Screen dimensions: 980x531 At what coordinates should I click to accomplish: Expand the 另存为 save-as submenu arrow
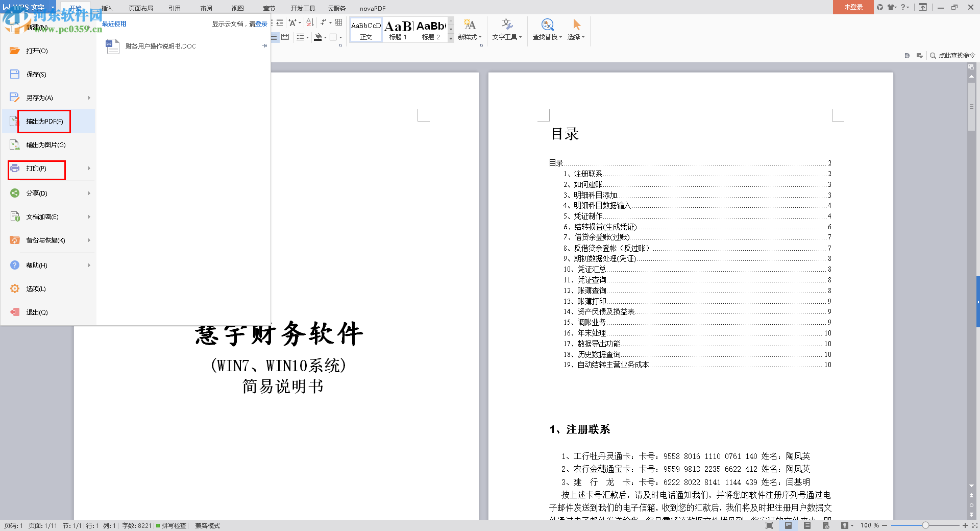(88, 98)
